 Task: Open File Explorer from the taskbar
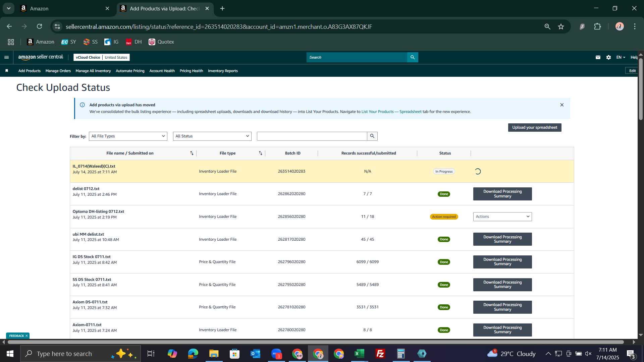pos(214,354)
